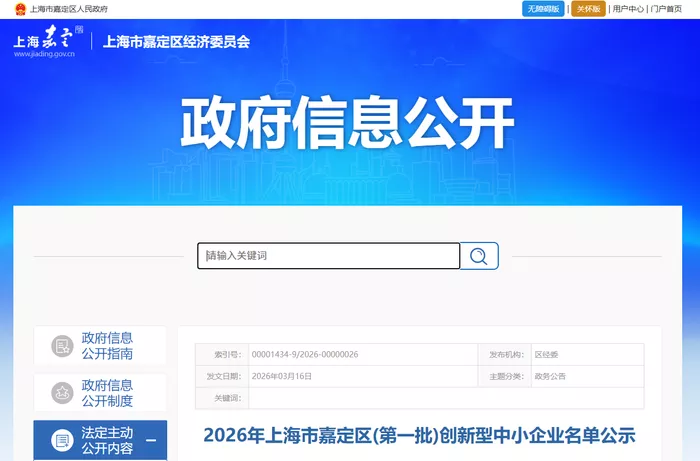Image resolution: width=700 pixels, height=461 pixels.
Task: Select index number 00001434-9/2026-00000026
Action: click(305, 354)
